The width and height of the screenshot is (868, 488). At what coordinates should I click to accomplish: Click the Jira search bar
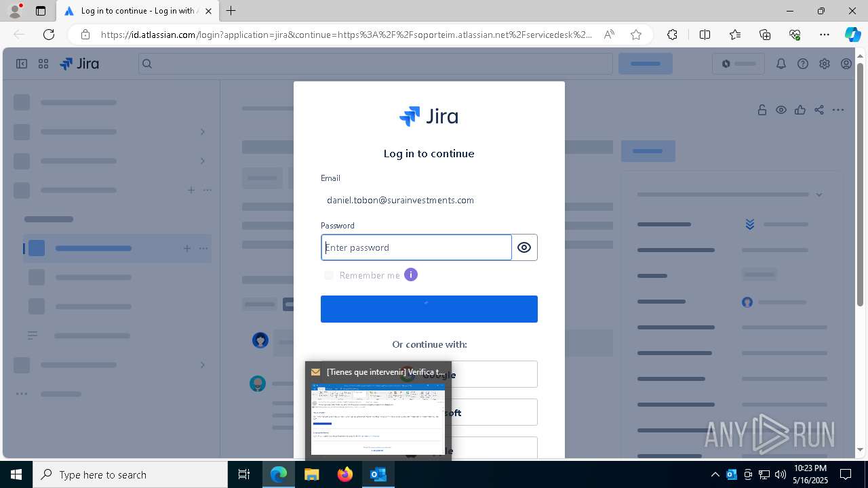coord(376,64)
